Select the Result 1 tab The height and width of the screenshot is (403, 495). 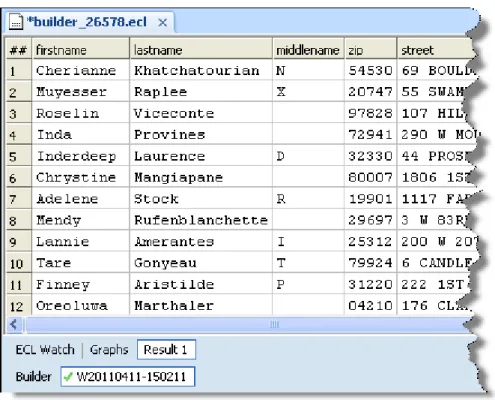point(166,350)
